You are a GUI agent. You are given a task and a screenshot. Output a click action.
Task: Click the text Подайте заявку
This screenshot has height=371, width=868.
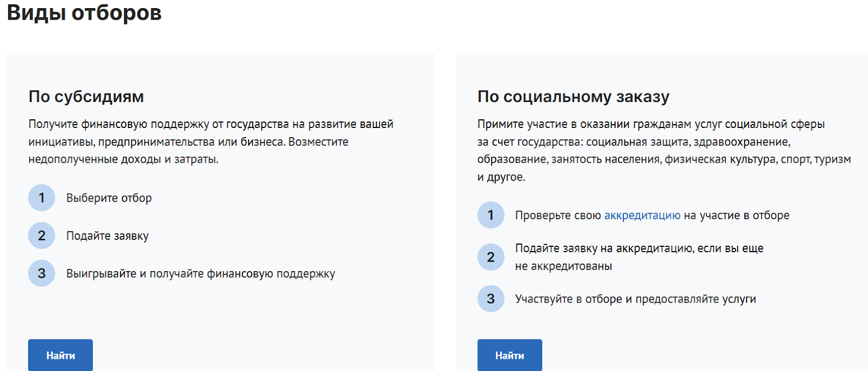click(x=107, y=236)
